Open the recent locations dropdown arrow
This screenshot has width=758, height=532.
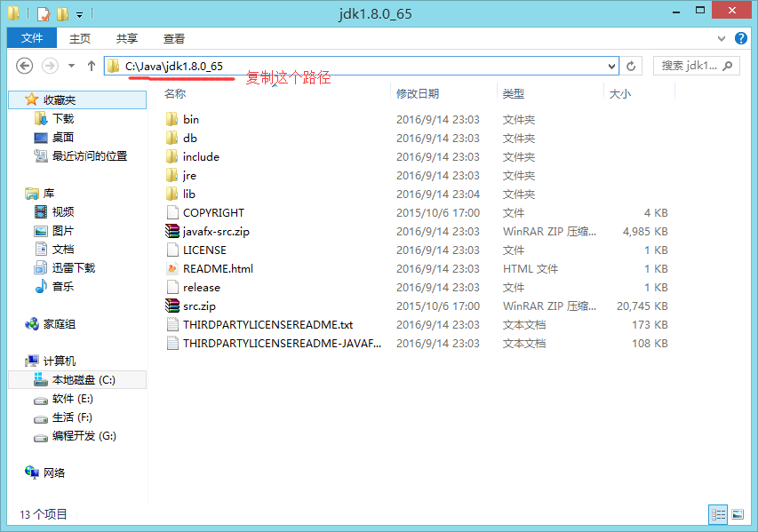[x=72, y=66]
